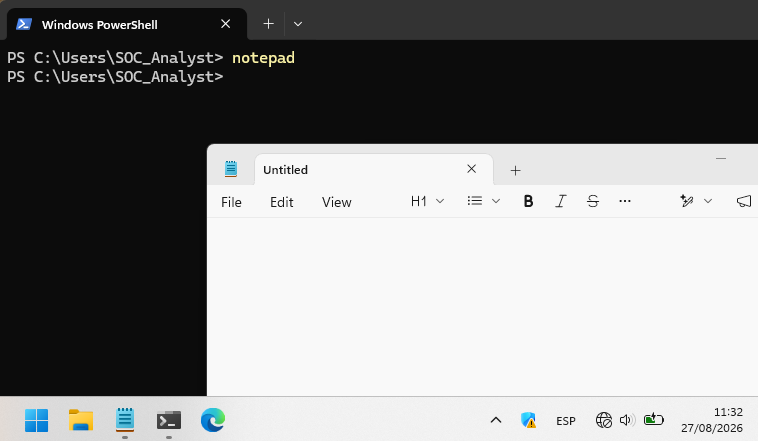758x441 pixels.
Task: Open network status tray icon
Action: click(x=604, y=420)
